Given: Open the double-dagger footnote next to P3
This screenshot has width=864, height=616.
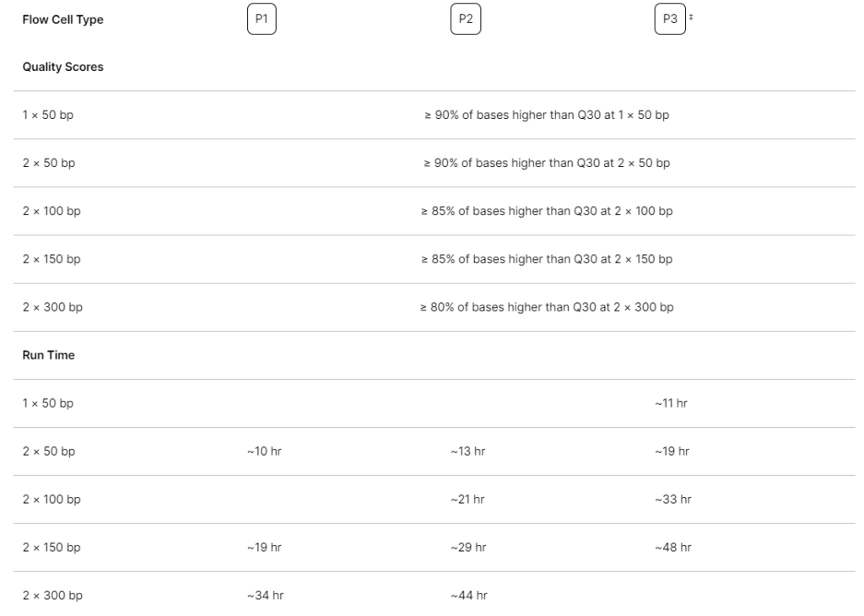Looking at the screenshot, I should [691, 18].
